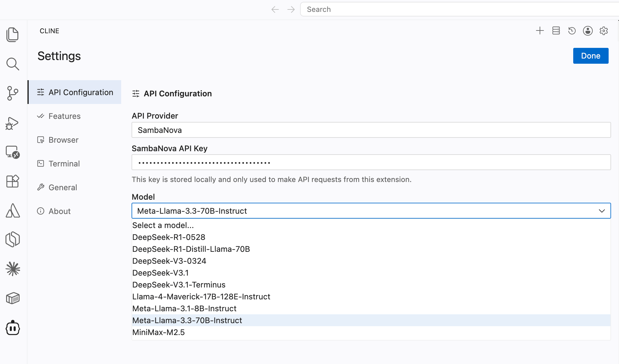Click the top Search bar
The image size is (619, 364).
pos(459,9)
